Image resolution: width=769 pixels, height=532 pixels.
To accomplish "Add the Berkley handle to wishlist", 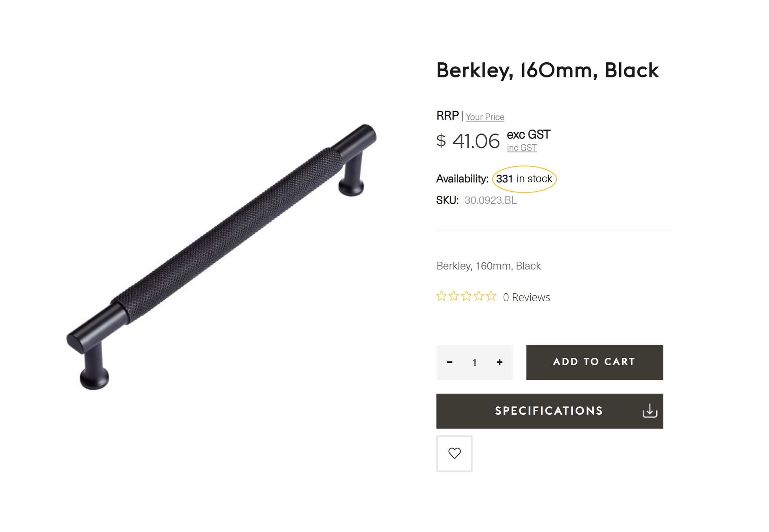I will [x=454, y=453].
